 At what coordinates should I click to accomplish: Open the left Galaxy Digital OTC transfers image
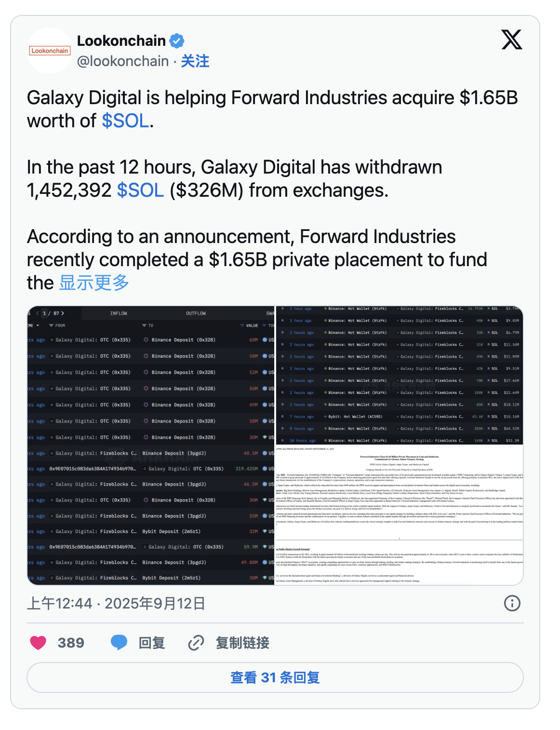coord(151,445)
